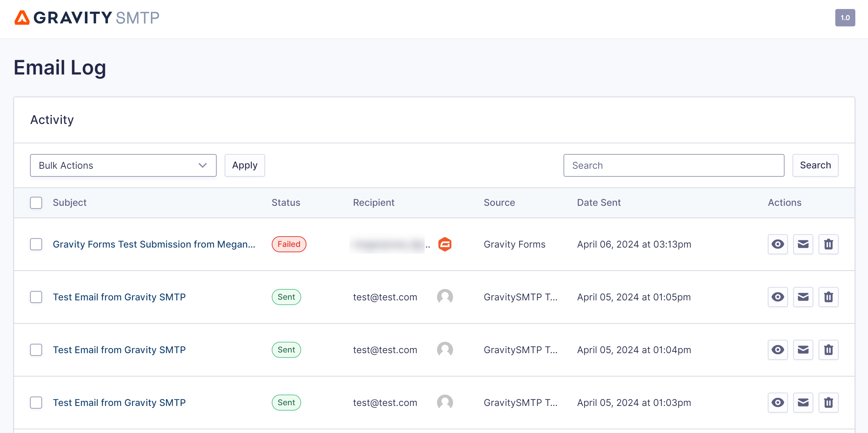Click the Activity section heading
This screenshot has height=433, width=868.
point(52,120)
